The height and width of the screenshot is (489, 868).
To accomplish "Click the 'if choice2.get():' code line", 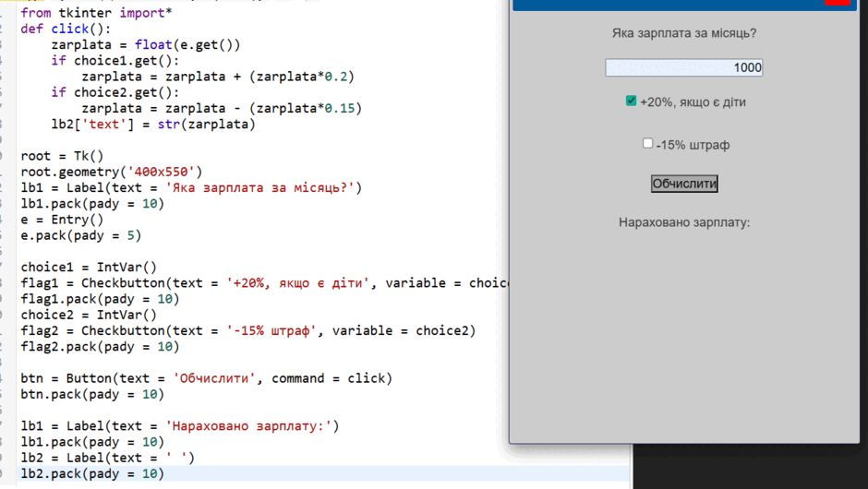I will point(115,92).
